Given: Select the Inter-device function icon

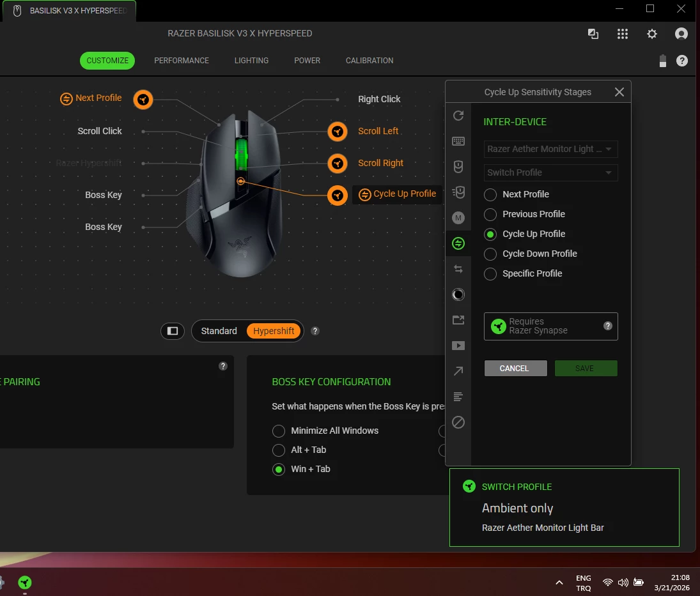Looking at the screenshot, I should pyautogui.click(x=458, y=243).
